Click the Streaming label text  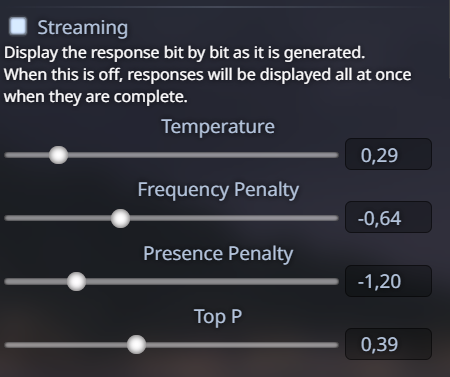pos(82,27)
